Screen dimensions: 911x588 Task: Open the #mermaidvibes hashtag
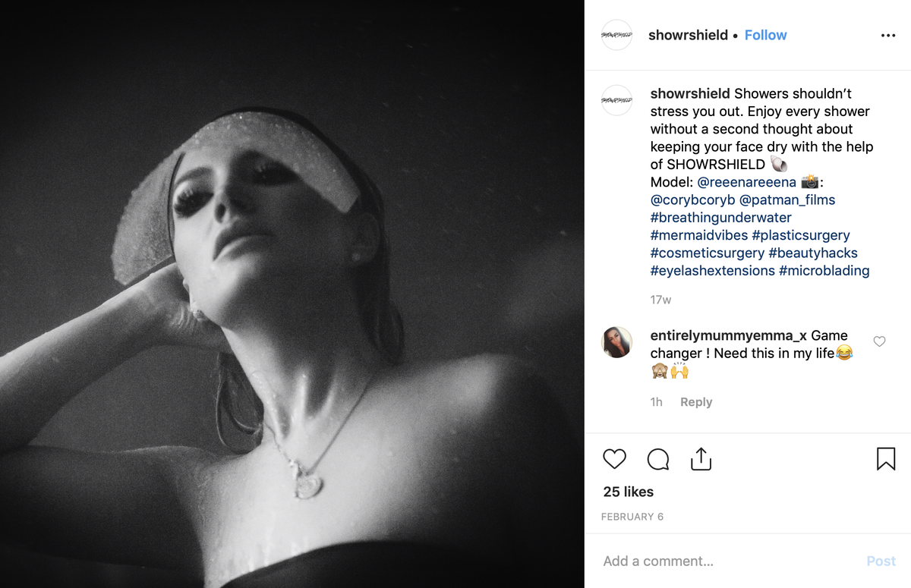(699, 235)
